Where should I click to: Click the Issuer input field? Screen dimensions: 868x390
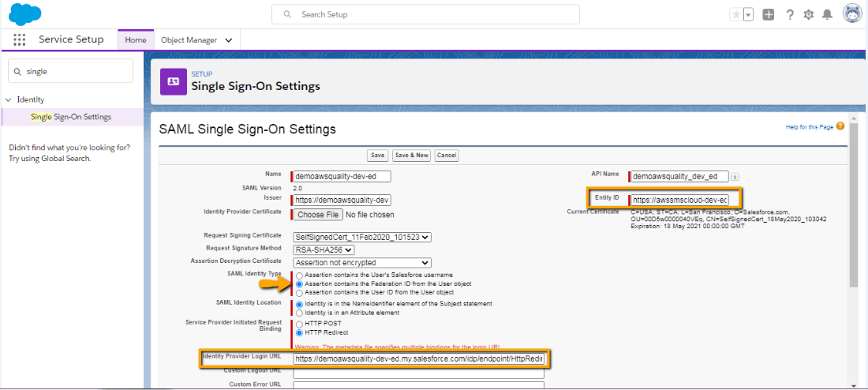[342, 200]
